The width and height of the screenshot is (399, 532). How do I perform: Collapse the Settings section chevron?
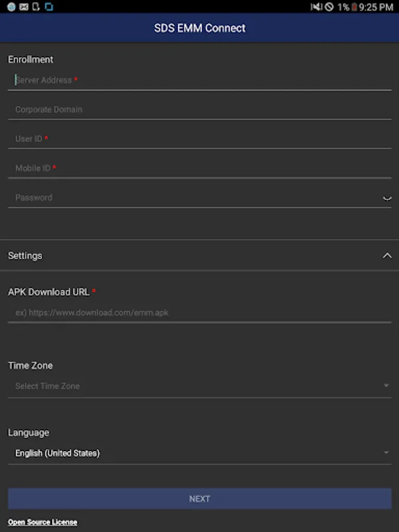point(387,255)
